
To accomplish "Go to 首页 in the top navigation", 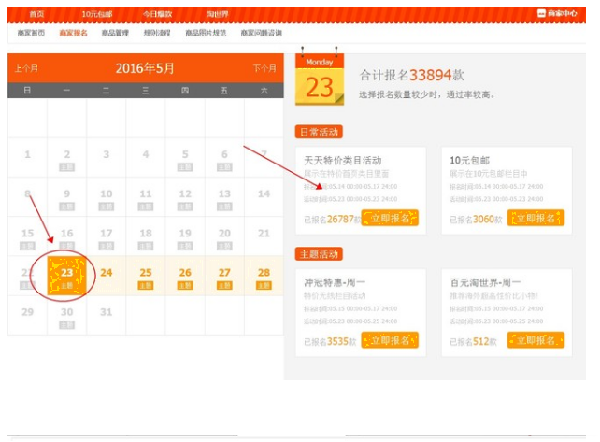I will coord(37,14).
